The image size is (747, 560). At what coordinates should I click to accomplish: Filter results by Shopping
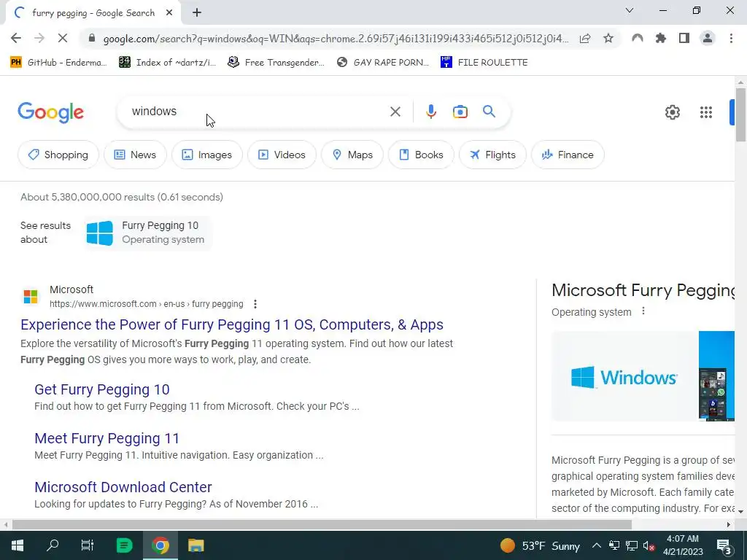[x=58, y=155]
